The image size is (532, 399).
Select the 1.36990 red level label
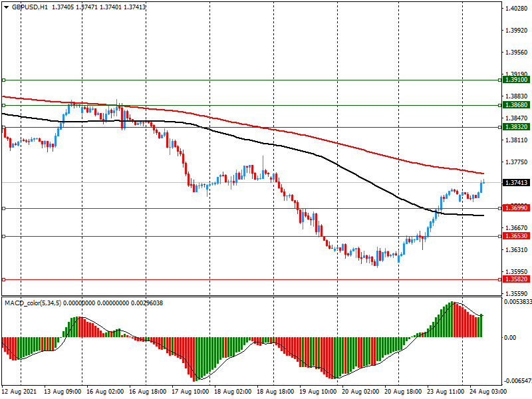tap(516, 208)
